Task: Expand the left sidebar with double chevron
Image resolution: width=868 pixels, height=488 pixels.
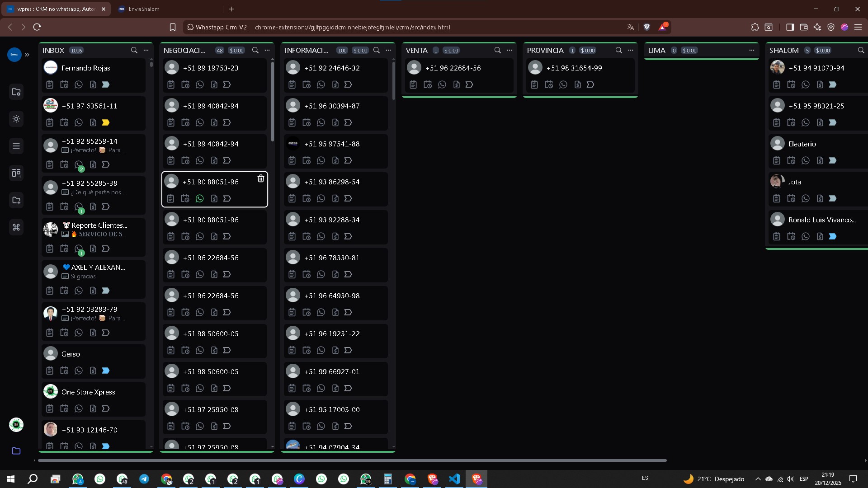Action: (27, 55)
